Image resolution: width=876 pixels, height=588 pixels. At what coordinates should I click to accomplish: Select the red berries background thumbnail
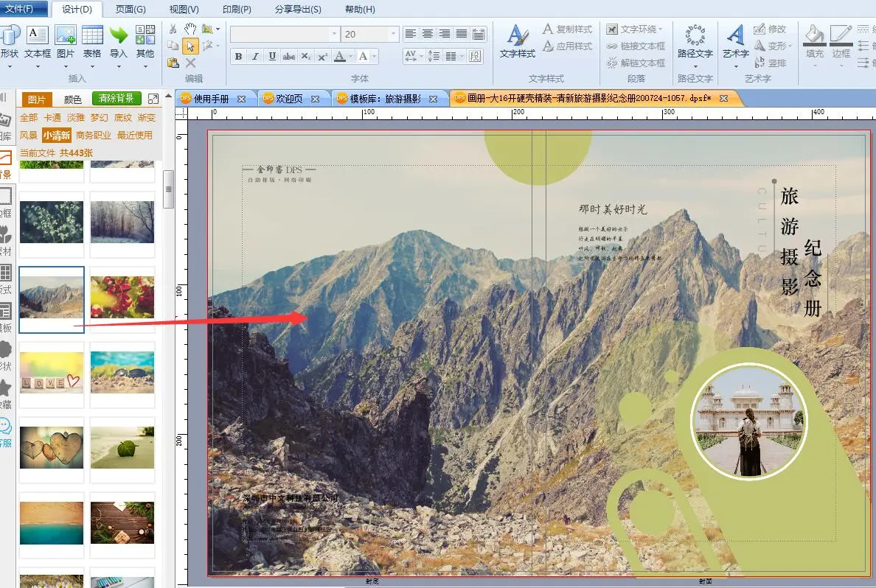pyautogui.click(x=122, y=297)
